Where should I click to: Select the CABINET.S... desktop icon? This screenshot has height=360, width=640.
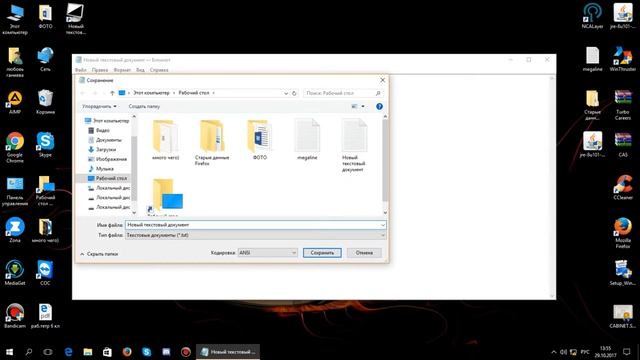[623, 316]
